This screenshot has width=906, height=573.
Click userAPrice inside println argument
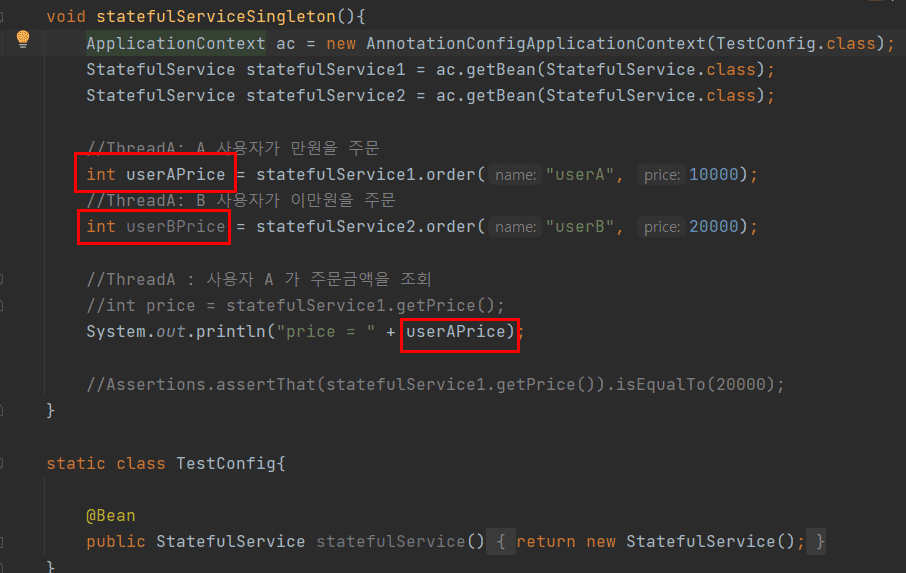coord(456,332)
